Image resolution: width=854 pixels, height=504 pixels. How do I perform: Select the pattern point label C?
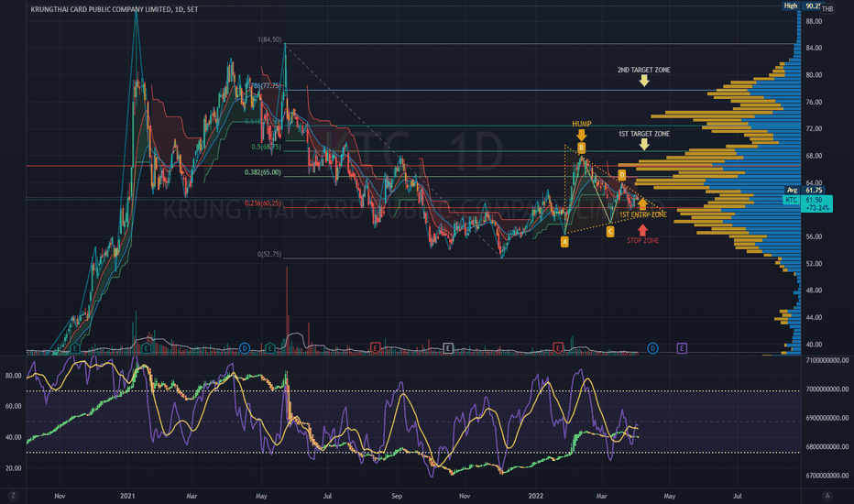click(610, 232)
